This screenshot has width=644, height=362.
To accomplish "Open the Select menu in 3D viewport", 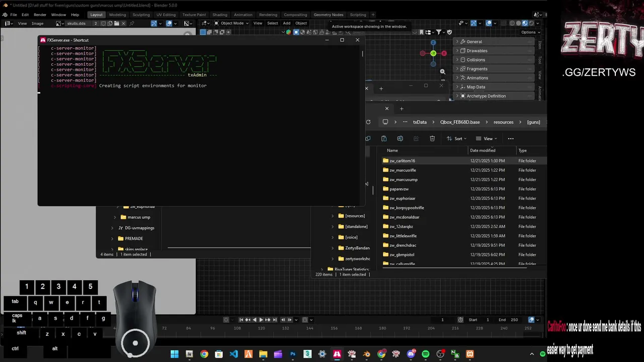I will tap(272, 23).
